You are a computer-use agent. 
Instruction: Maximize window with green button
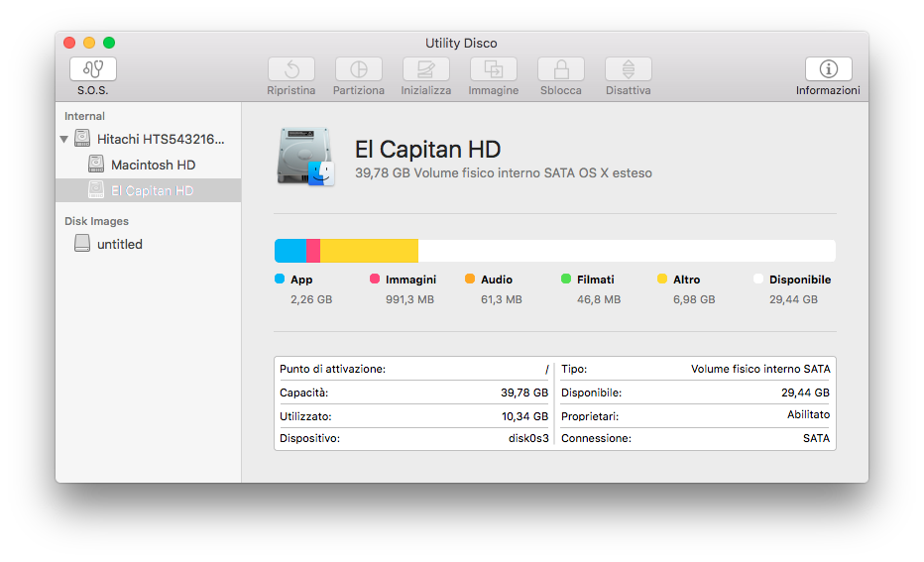pos(109,43)
